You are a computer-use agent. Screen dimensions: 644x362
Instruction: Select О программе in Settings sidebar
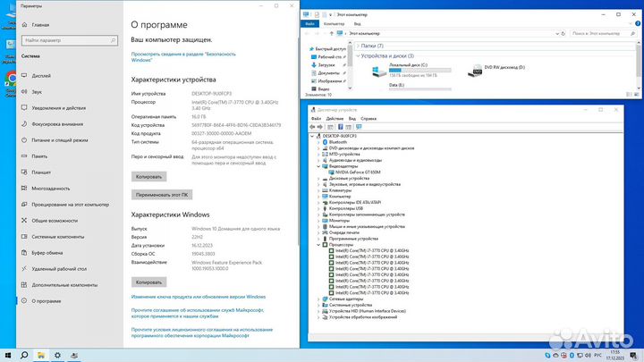[x=46, y=301]
